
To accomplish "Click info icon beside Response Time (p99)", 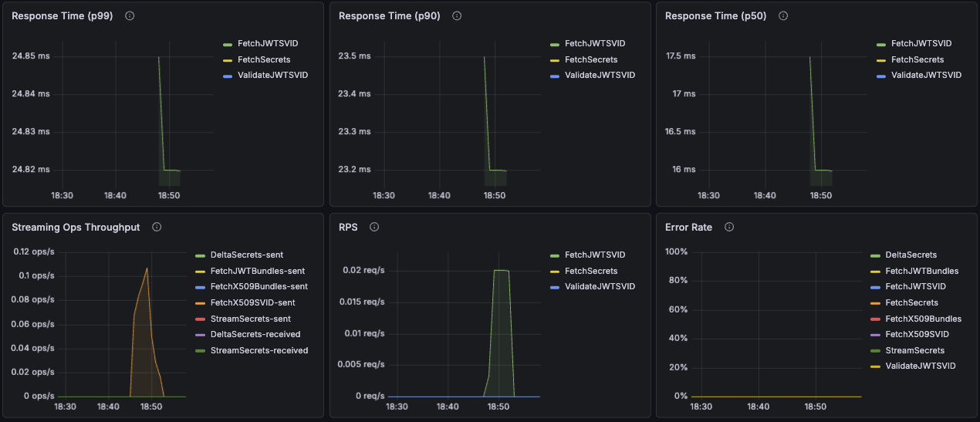I will click(130, 15).
